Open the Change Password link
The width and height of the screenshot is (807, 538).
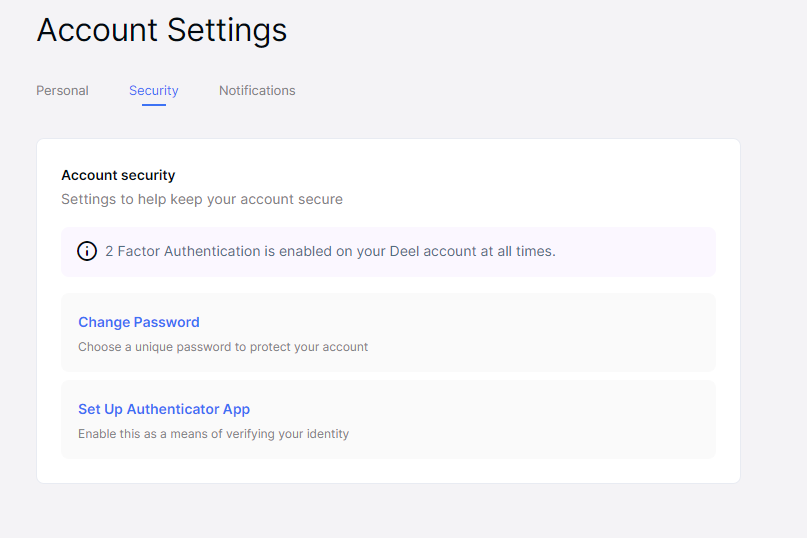click(x=138, y=322)
